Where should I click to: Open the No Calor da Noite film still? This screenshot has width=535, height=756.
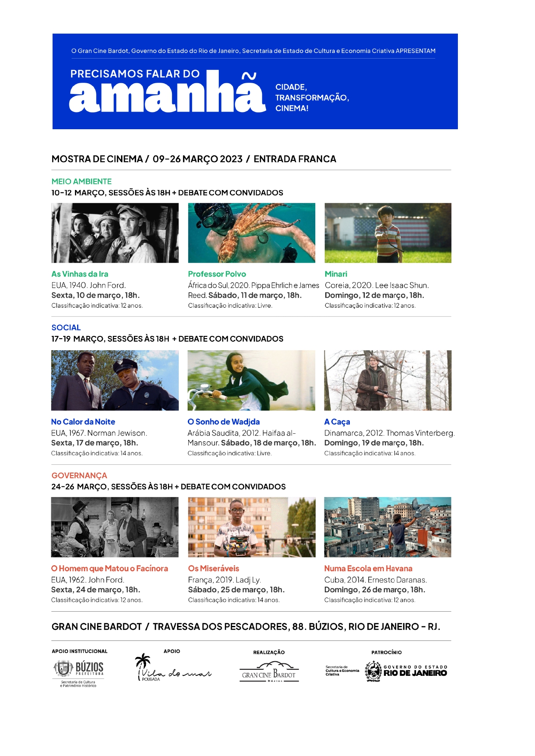115,380
